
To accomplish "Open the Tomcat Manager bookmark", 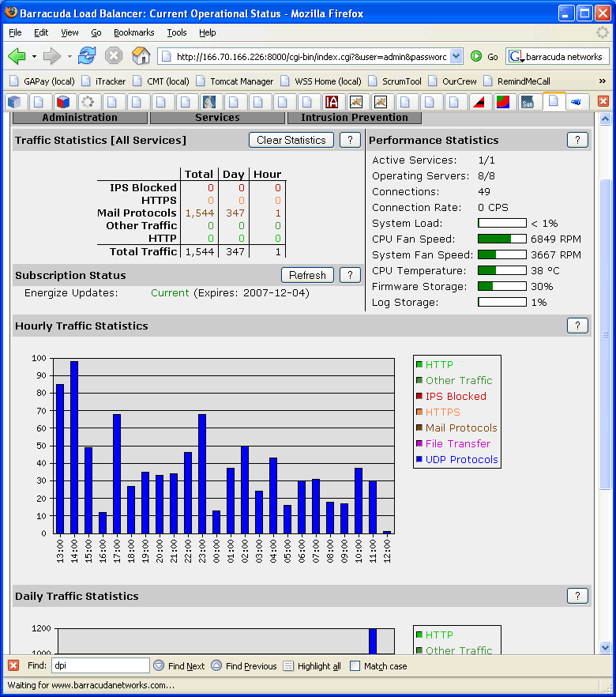I will click(x=235, y=81).
